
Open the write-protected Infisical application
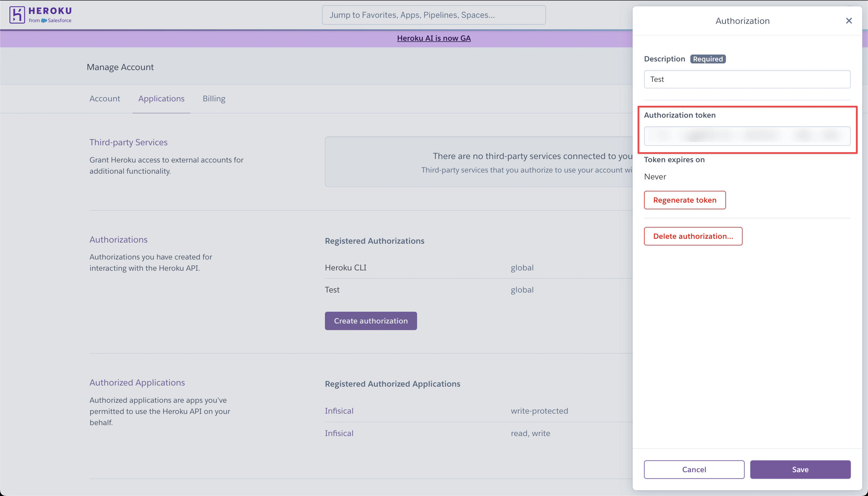pyautogui.click(x=339, y=411)
